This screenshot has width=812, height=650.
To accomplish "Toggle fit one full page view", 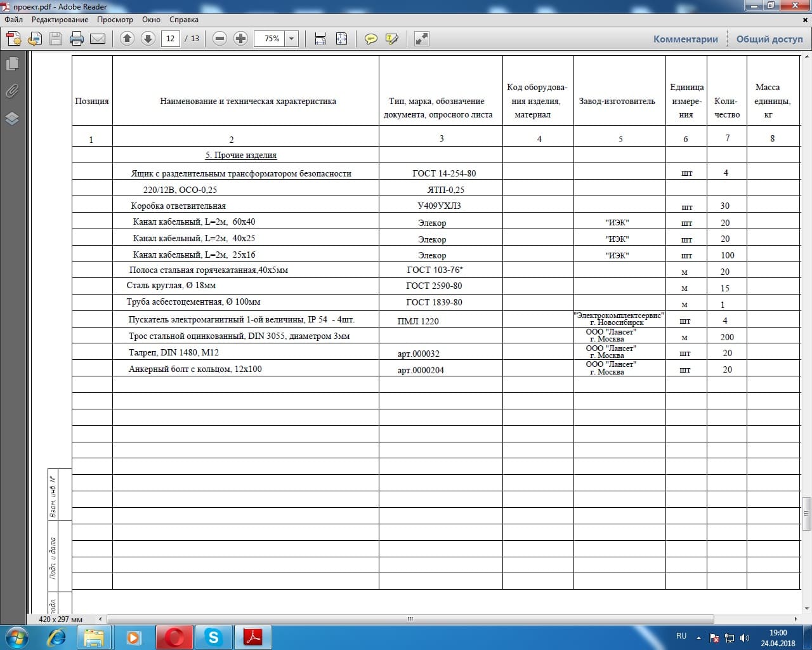I will click(341, 39).
